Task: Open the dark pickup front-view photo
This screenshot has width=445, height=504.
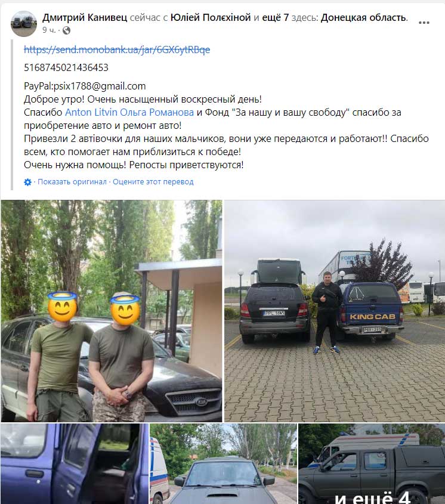Action: pos(223,464)
